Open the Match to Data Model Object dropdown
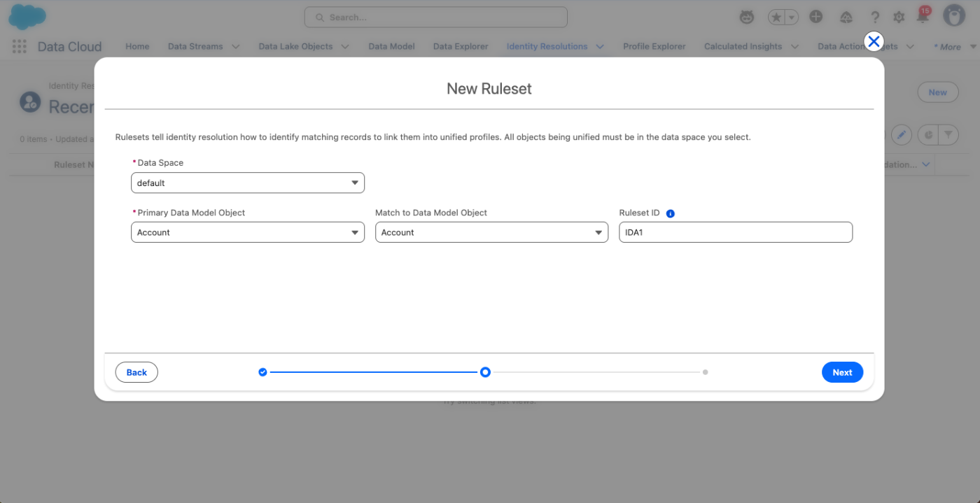The width and height of the screenshot is (980, 503). [x=491, y=232]
